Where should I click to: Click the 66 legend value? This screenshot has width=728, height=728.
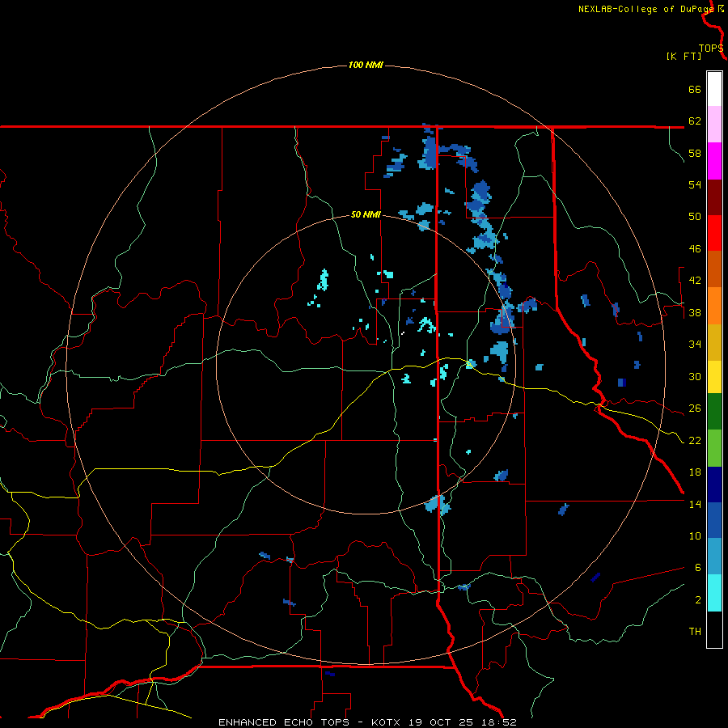[695, 89]
